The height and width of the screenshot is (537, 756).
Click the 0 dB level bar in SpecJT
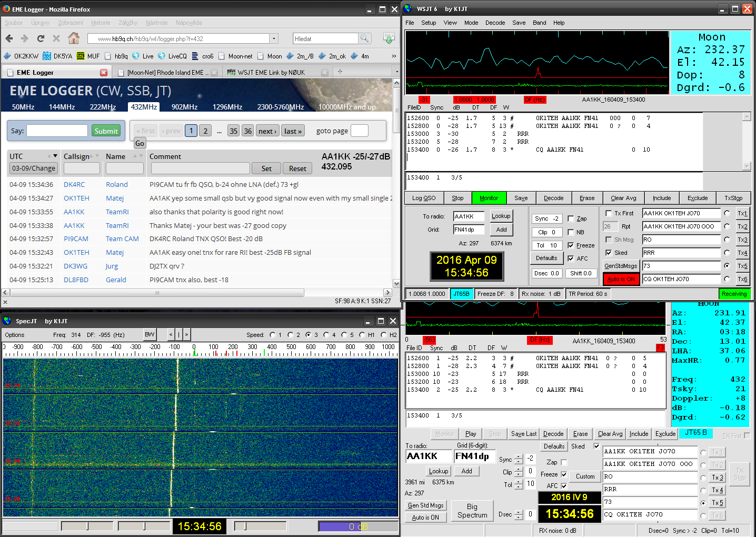pos(358,526)
